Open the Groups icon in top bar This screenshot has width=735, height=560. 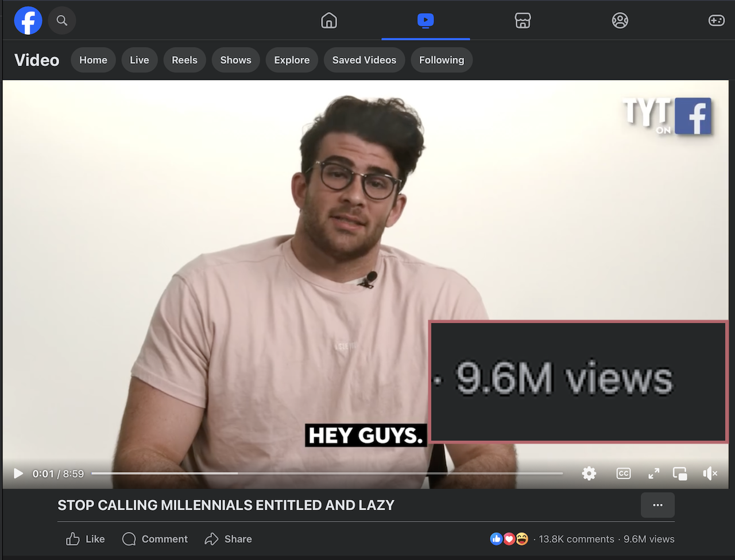coord(620,21)
